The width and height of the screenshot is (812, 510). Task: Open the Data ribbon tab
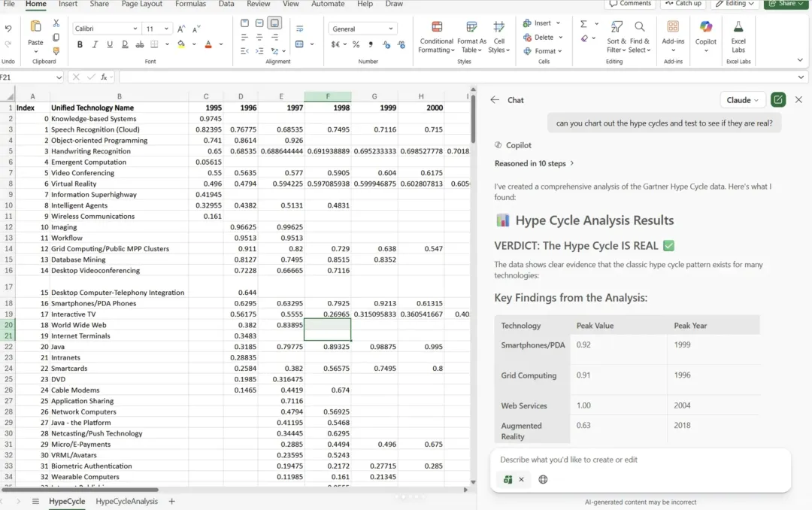pos(226,4)
